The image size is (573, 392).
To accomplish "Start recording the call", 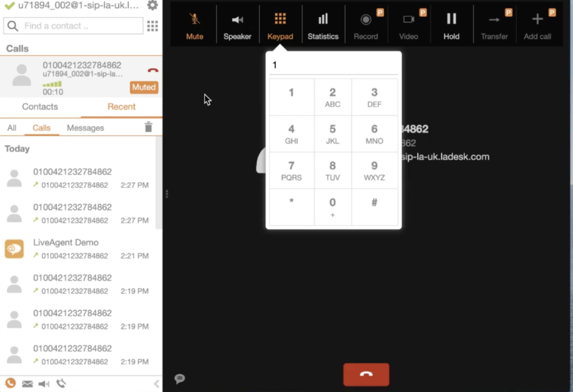I will (365, 23).
